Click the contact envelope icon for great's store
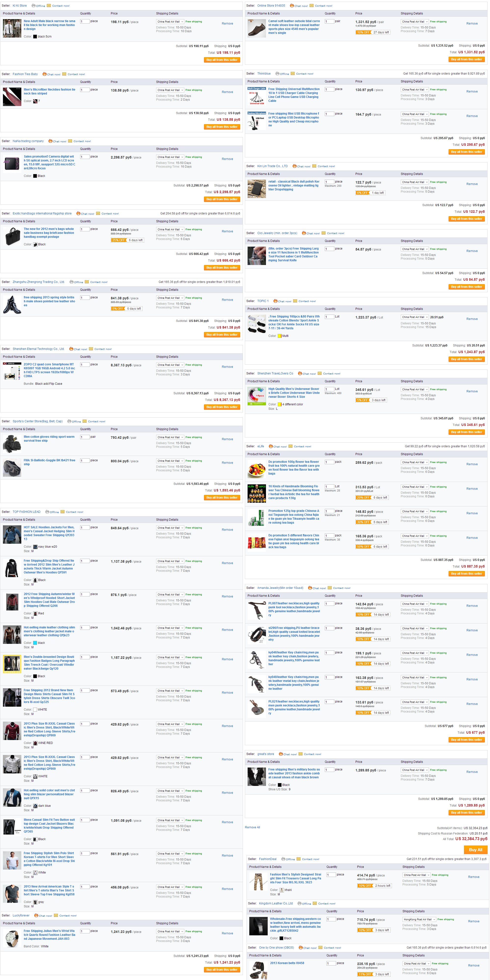The width and height of the screenshot is (490, 980). [x=301, y=754]
